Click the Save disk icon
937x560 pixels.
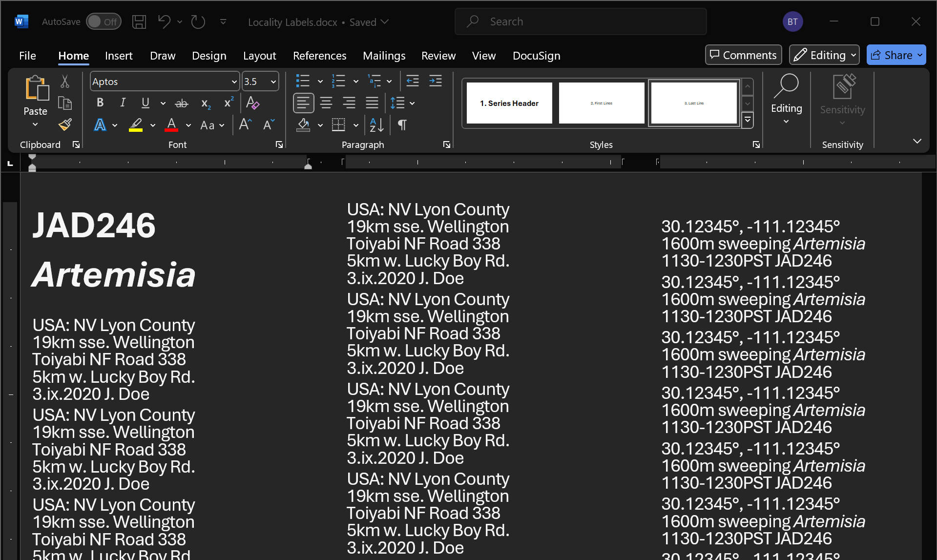[x=139, y=22]
